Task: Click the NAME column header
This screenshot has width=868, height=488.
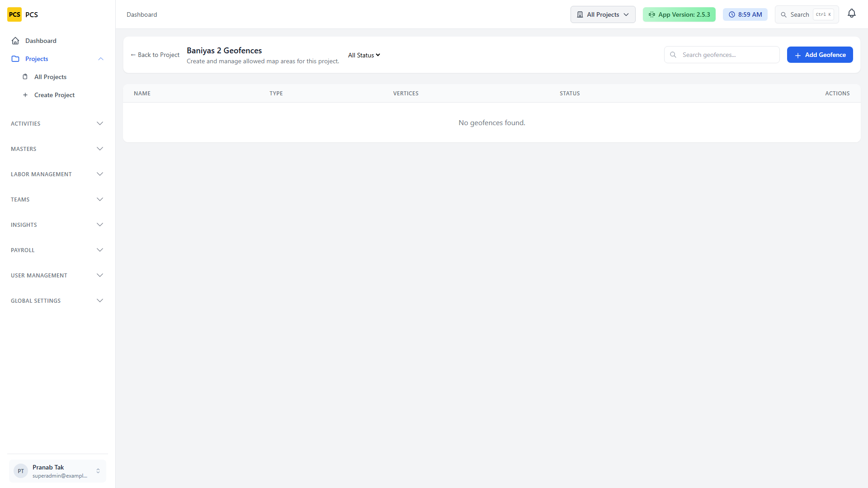Action: click(142, 94)
